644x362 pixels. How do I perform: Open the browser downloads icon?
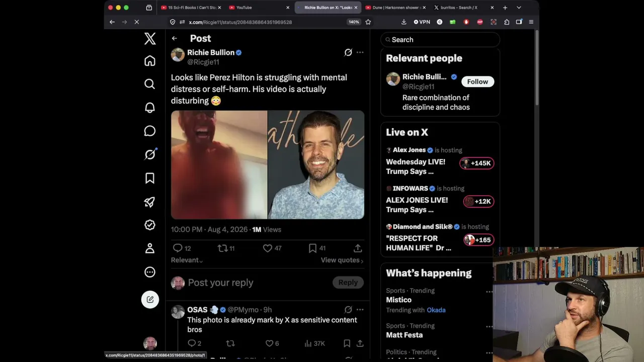point(404,22)
